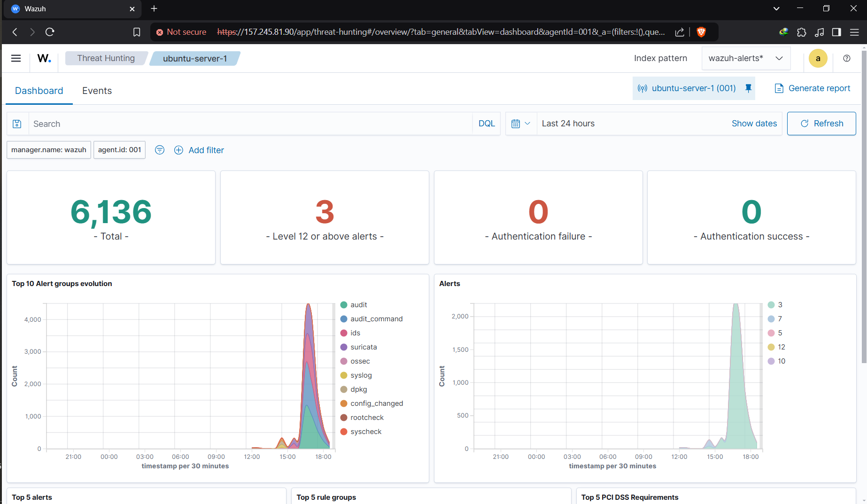
Task: Open the tab search dropdown arrow
Action: click(x=776, y=8)
